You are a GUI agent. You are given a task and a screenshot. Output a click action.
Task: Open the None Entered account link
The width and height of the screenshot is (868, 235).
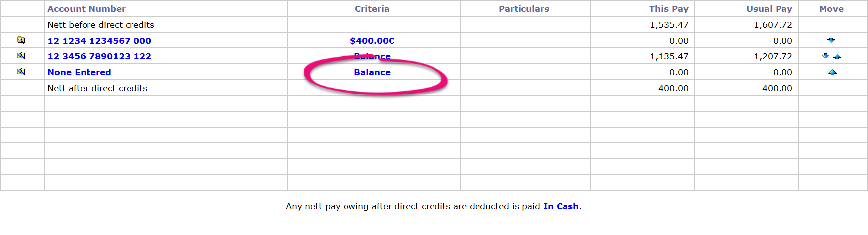coord(79,72)
